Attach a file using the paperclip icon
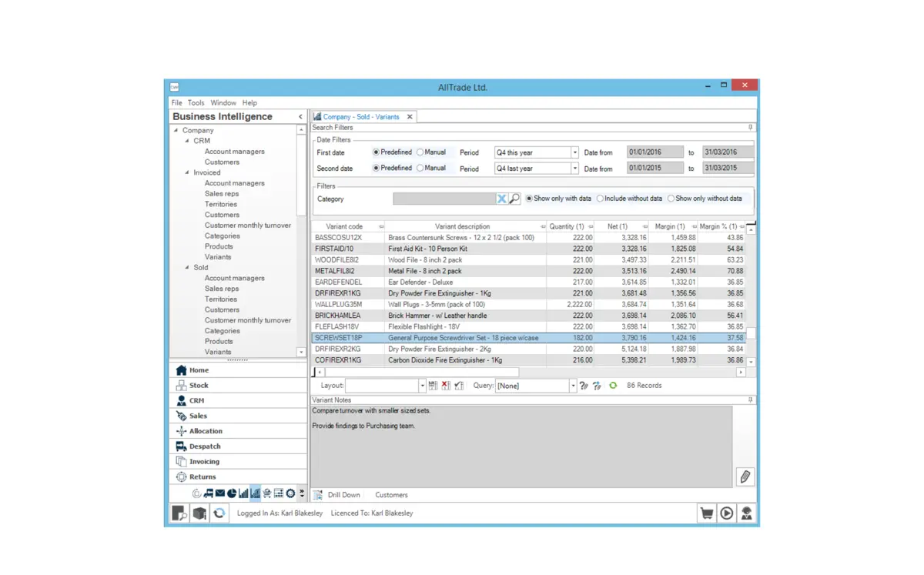The image size is (924, 575). pyautogui.click(x=745, y=476)
